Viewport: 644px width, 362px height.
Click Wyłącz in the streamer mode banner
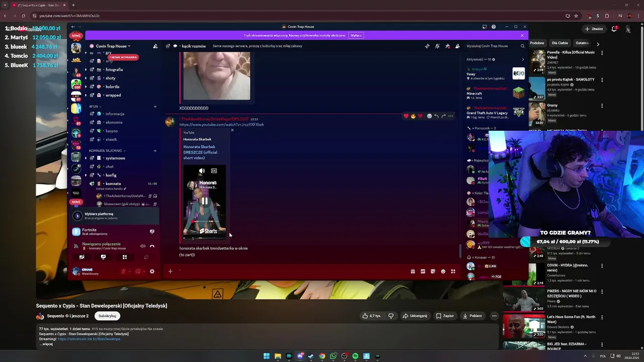(x=356, y=36)
